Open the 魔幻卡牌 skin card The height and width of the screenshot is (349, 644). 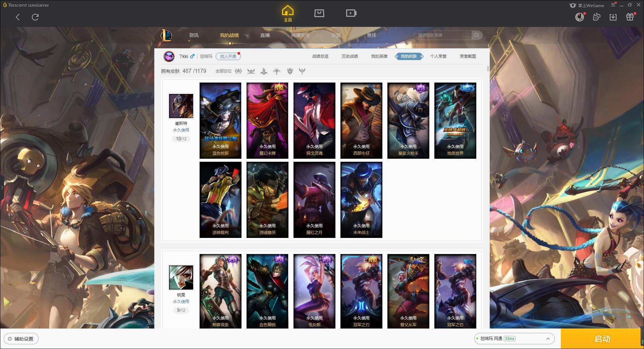[x=267, y=120]
